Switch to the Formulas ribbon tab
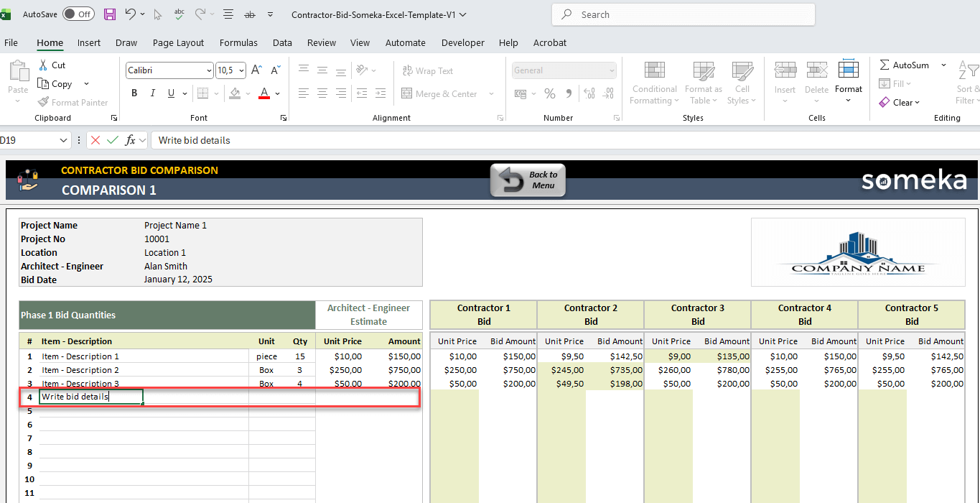Screen dimensions: 980x503 (x=238, y=43)
